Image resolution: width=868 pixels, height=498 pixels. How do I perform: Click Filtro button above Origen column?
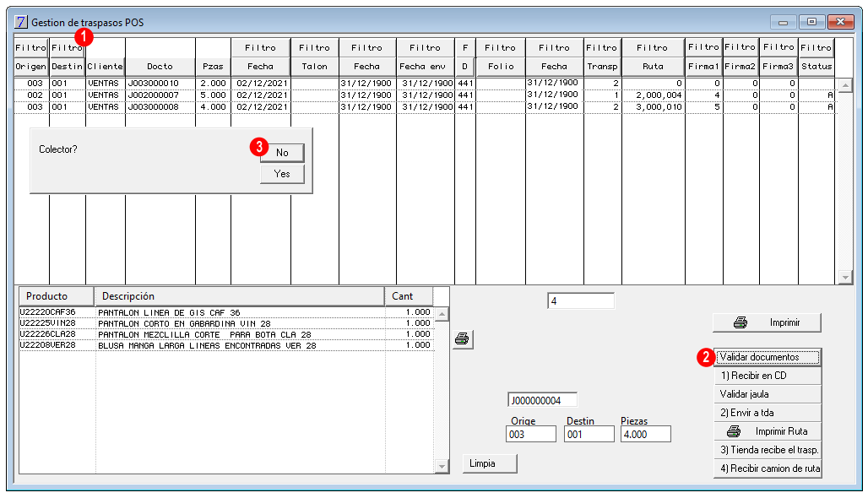[31, 47]
